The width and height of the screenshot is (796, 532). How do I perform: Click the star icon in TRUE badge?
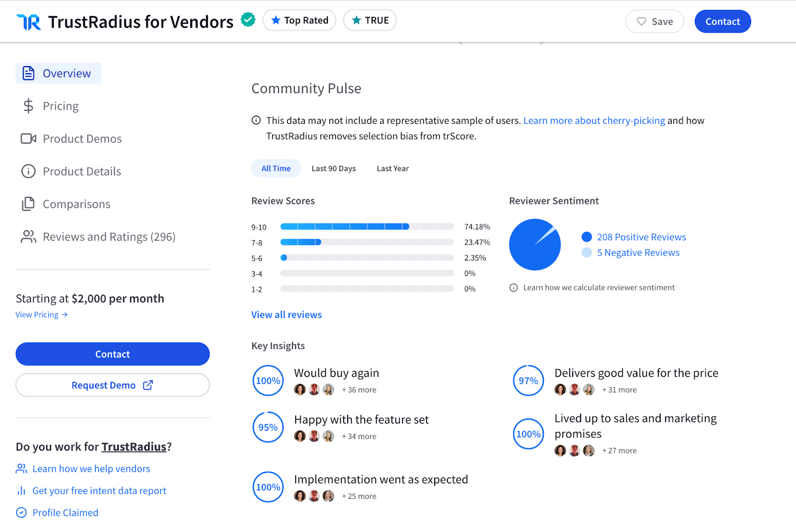pyautogui.click(x=356, y=20)
